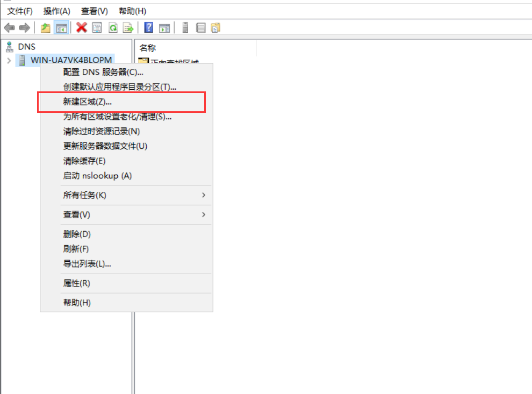This screenshot has width=532, height=394.
Task: Choose 属性(R) in context menu
Action: [127, 283]
